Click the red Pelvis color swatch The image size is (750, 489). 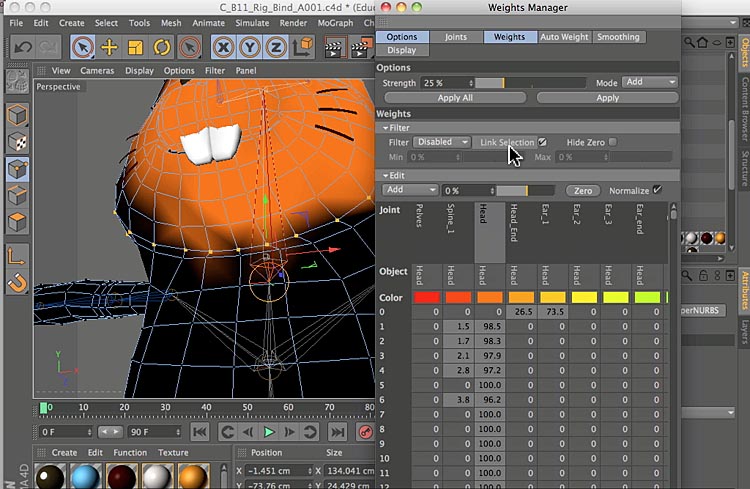427,298
